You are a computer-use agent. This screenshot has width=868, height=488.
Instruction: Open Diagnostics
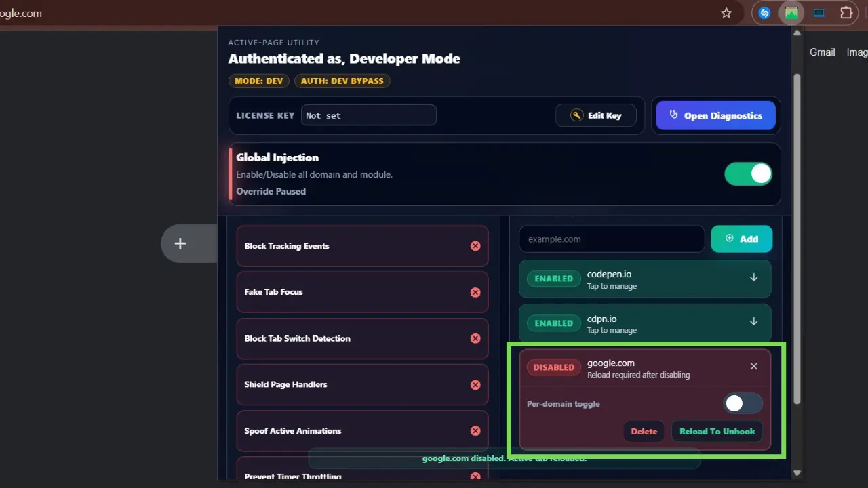(x=715, y=115)
